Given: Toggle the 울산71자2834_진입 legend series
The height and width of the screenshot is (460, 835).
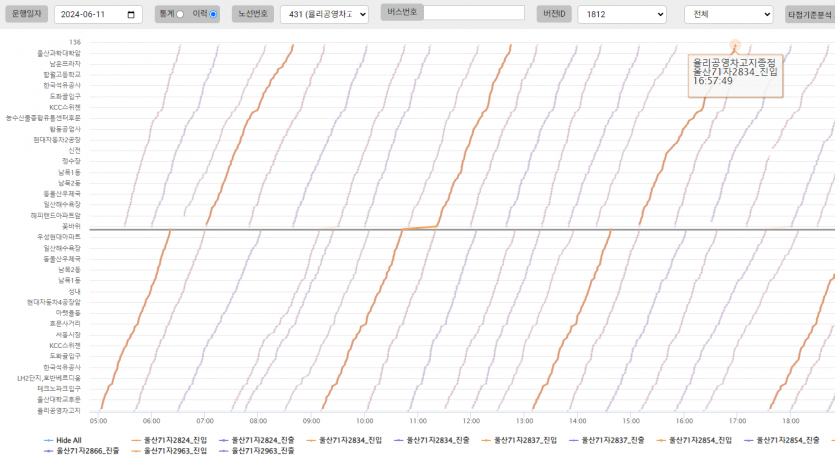Looking at the screenshot, I should pyautogui.click(x=343, y=440).
